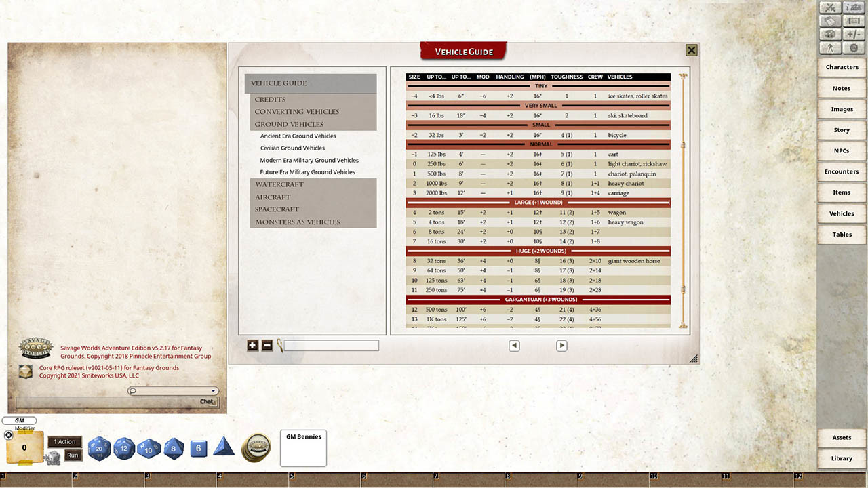Toggle the radial control beside the GM modifier box
This screenshot has width=868, height=488.
pyautogui.click(x=8, y=434)
